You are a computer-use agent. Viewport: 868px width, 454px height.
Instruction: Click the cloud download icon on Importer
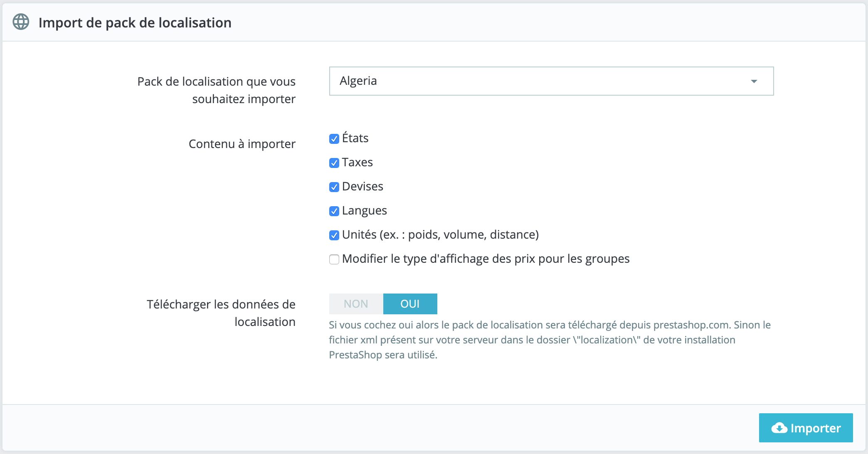779,428
